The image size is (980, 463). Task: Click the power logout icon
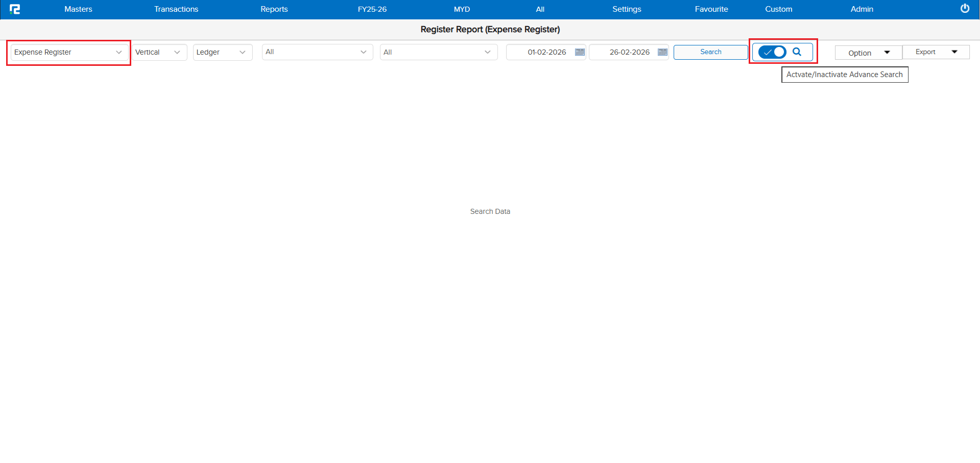coord(965,9)
